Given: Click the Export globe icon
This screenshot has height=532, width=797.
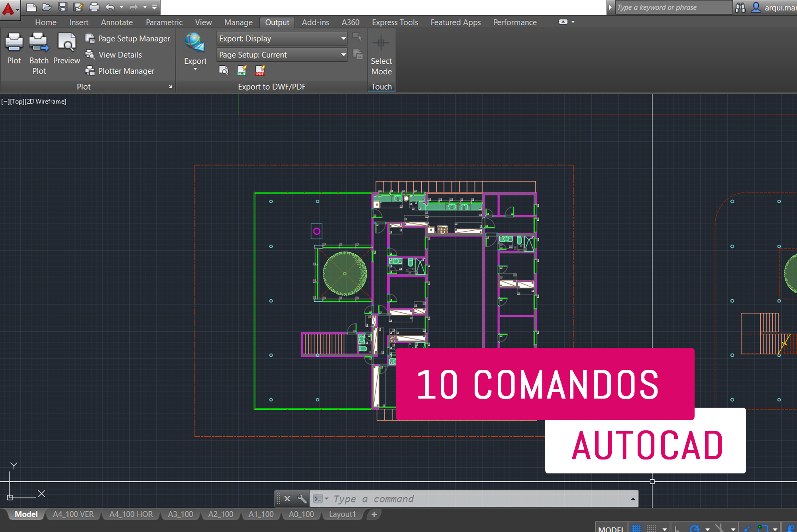Looking at the screenshot, I should [x=195, y=43].
